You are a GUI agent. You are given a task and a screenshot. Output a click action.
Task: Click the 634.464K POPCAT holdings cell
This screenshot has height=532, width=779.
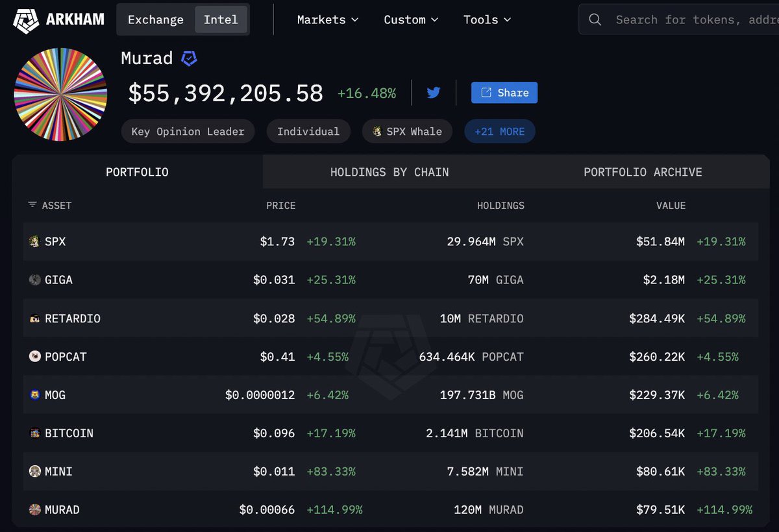pos(471,357)
